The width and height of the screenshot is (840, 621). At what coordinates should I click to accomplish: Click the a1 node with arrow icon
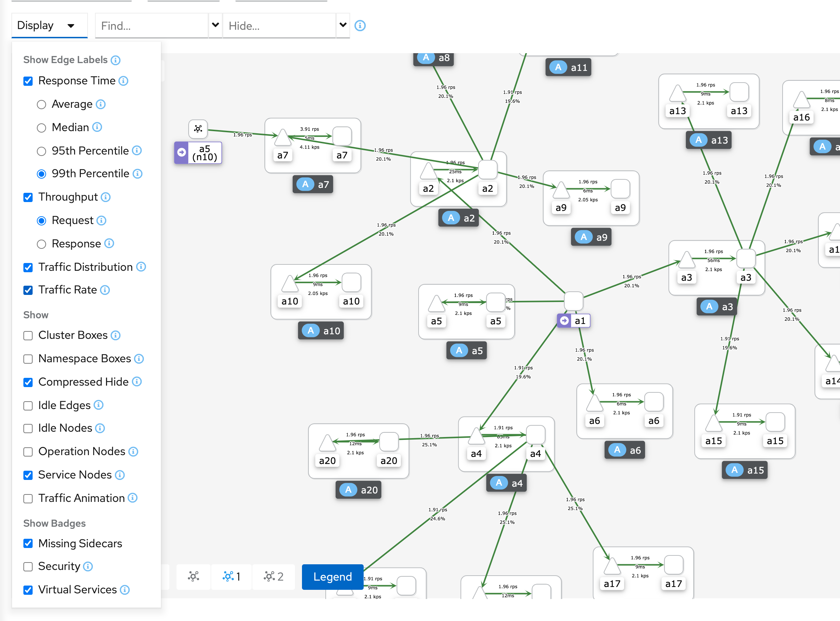coord(573,321)
